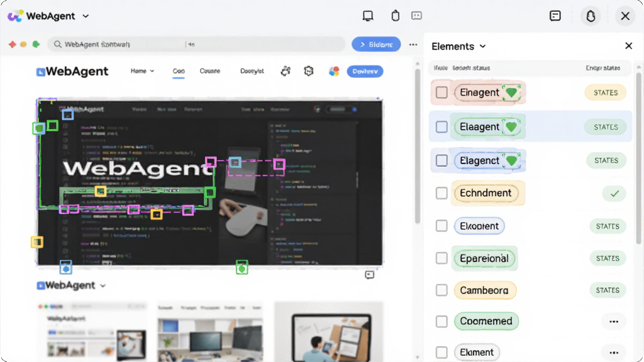This screenshot has width=644, height=362.
Task: Click the STATES badge in Ekoorent row
Action: (608, 226)
